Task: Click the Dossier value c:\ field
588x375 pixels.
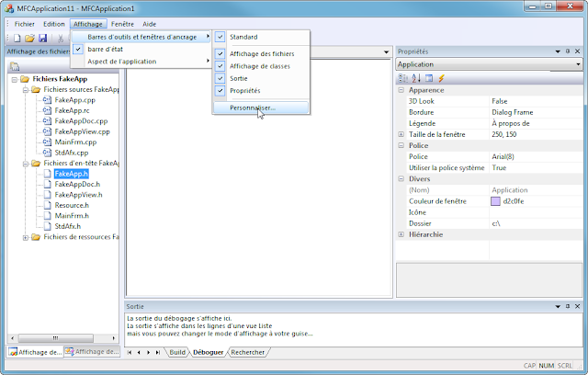Action: [537, 223]
